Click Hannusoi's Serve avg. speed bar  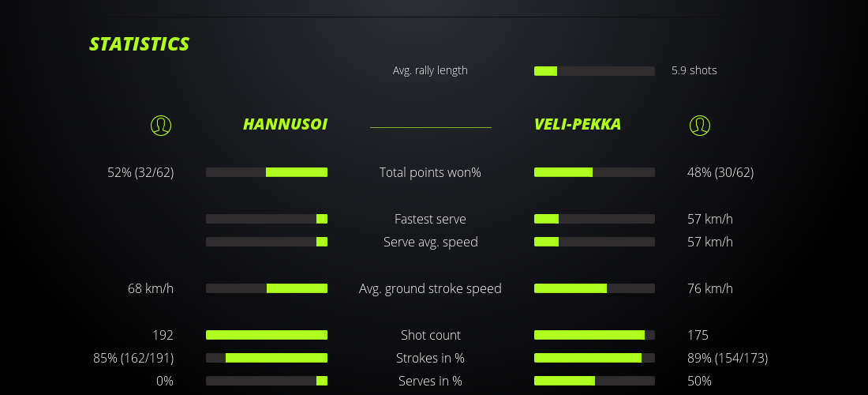(x=267, y=242)
